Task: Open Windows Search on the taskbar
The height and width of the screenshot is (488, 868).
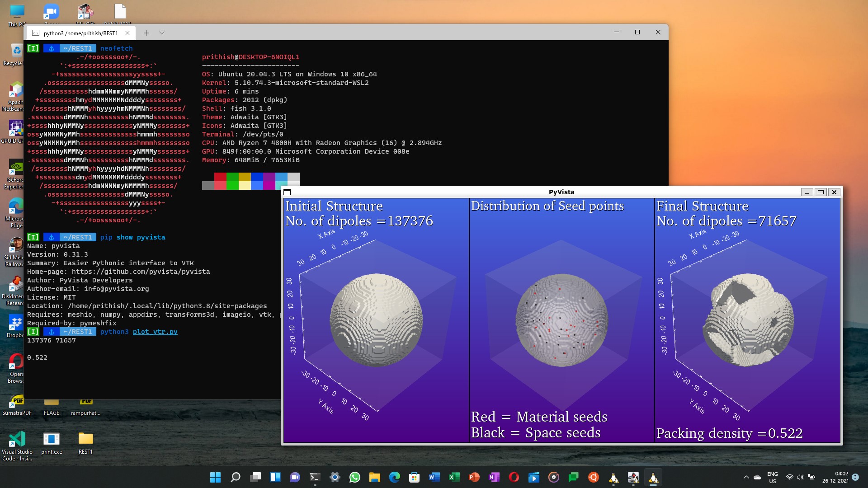Action: [x=235, y=477]
